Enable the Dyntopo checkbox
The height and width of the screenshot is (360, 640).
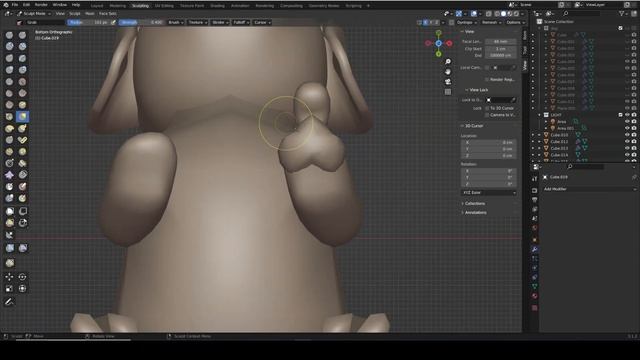(x=451, y=22)
